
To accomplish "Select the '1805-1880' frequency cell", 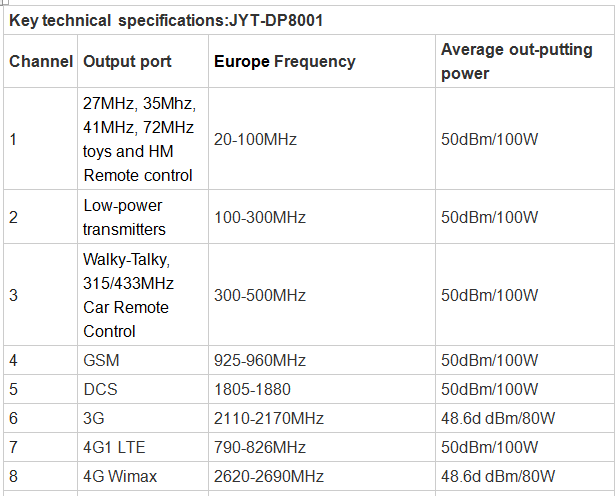I will [x=250, y=389].
